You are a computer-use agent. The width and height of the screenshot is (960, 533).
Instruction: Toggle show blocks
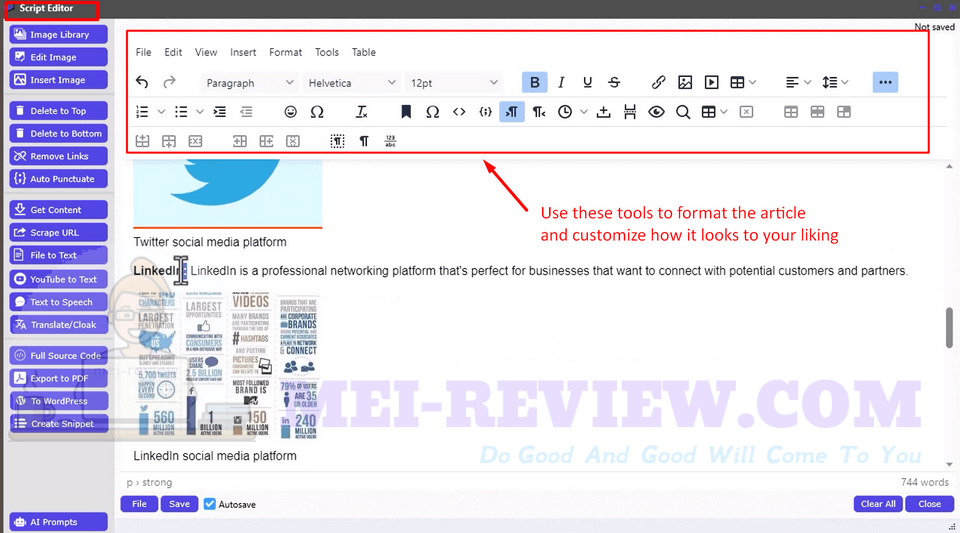pos(337,141)
